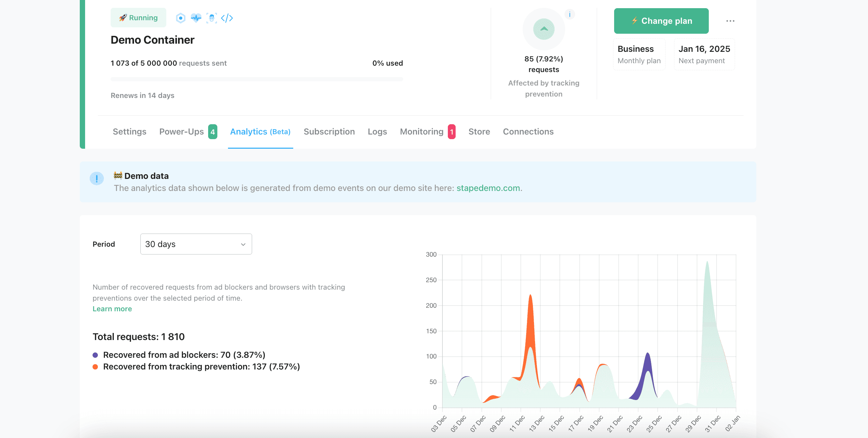868x438 pixels.
Task: Click the heartbeat monitoring icon
Action: (196, 18)
